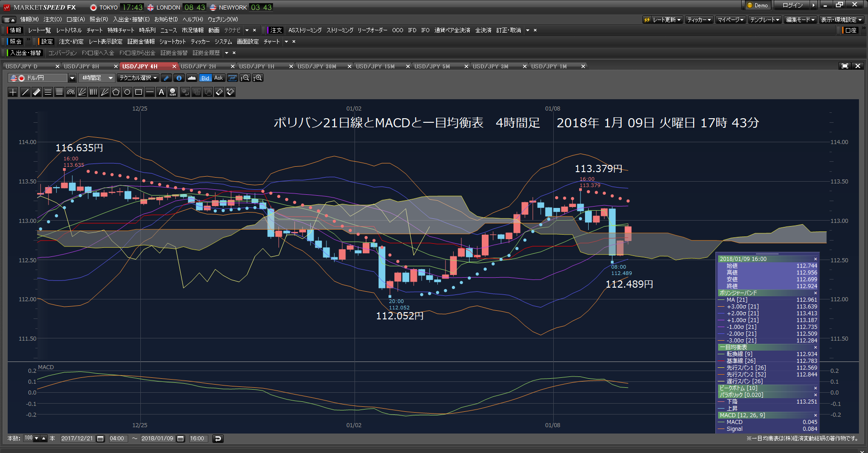
Task: Click 全決済 in the order toolbar
Action: pos(483,30)
